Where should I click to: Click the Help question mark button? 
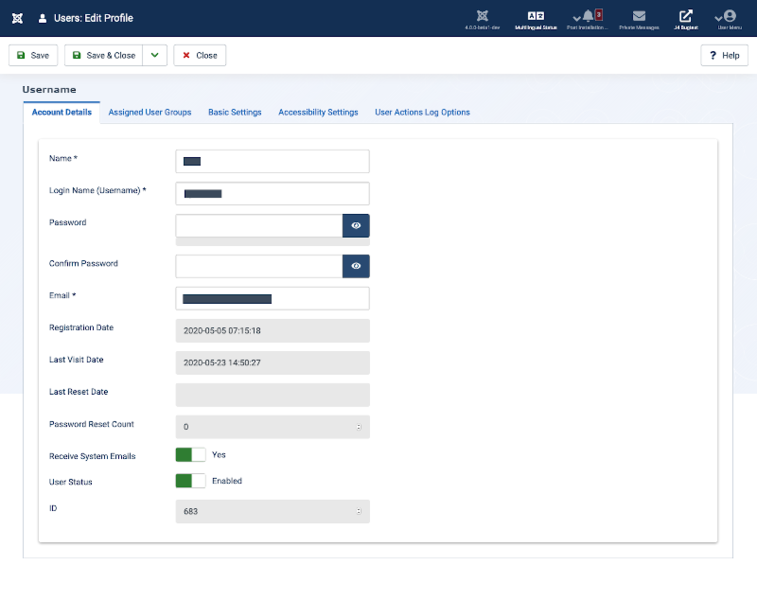coord(724,56)
